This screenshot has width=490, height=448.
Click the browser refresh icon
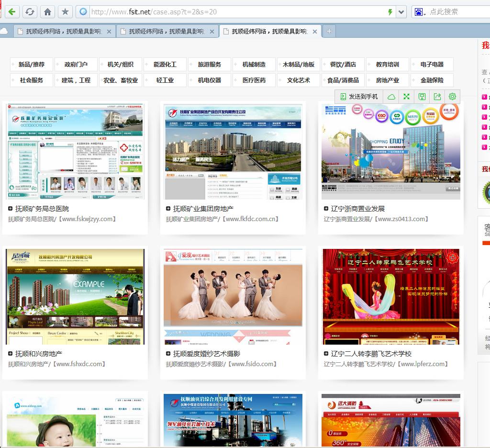click(x=30, y=12)
